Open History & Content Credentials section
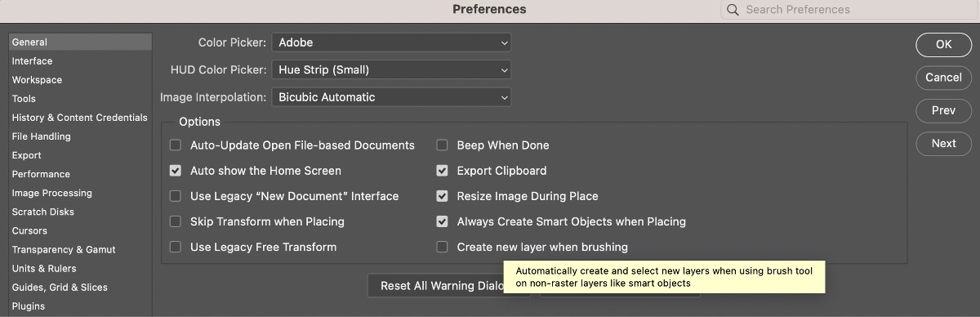The image size is (980, 317). tap(79, 118)
